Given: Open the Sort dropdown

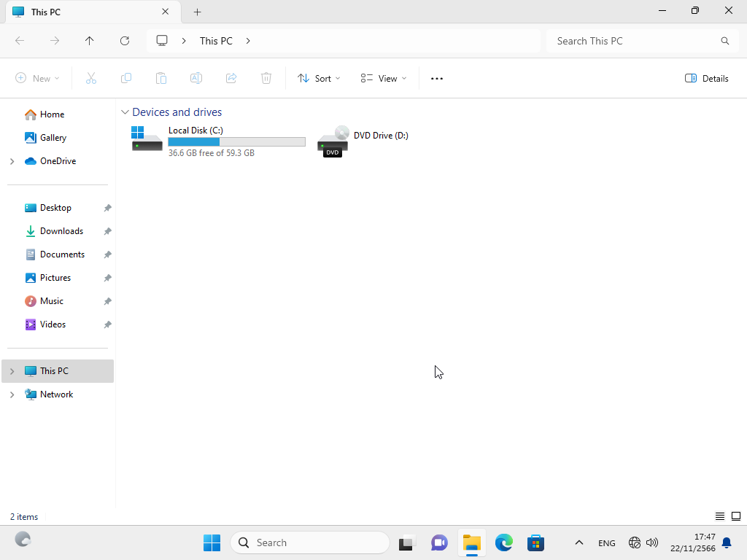Looking at the screenshot, I should (x=319, y=78).
